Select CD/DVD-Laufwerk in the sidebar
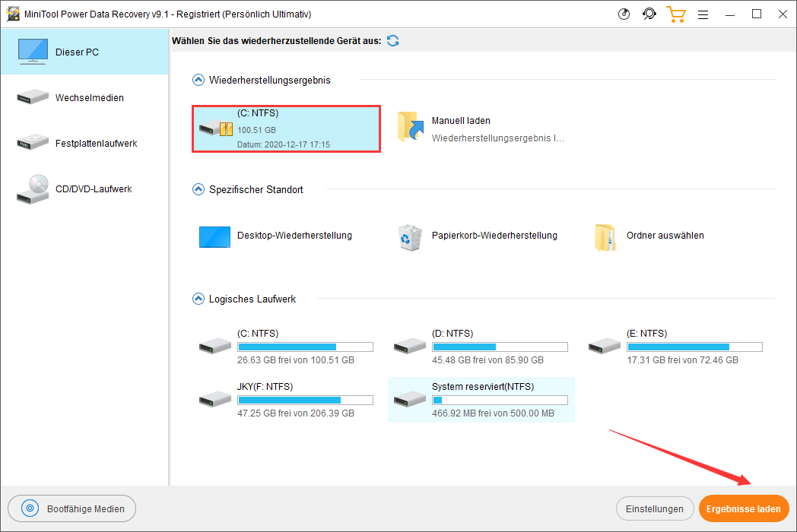Screen dimensions: 797x532 coord(84,189)
